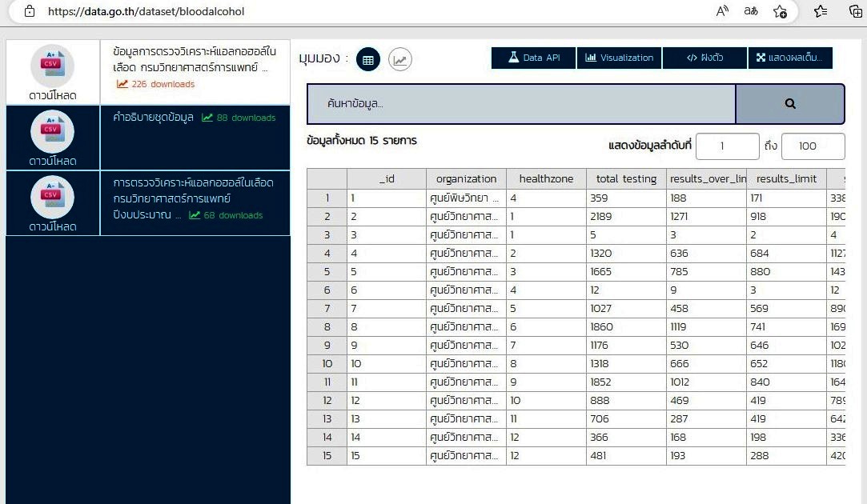Click organization cell in row 1
This screenshot has height=504, width=867.
(466, 198)
